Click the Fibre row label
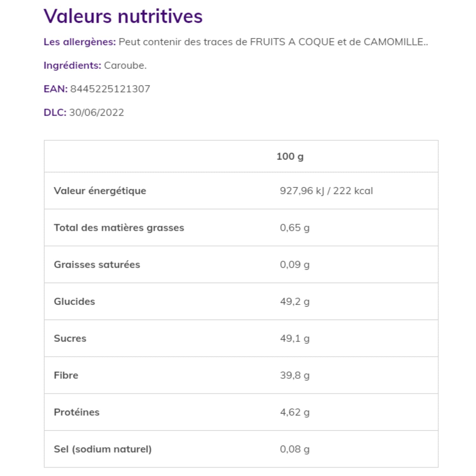476x476 pixels. 66,375
